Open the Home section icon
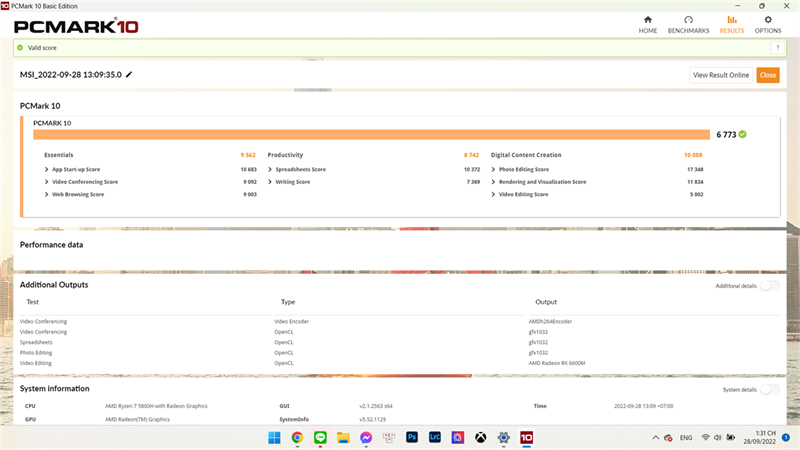800x450 pixels. 647,20
